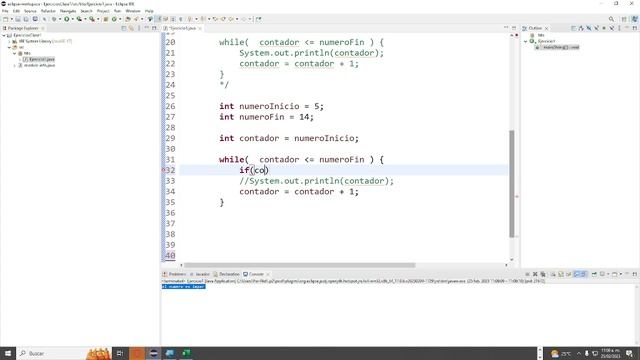640x360 pixels.
Task: Click inside the if( condition on line 32
Action: point(260,170)
